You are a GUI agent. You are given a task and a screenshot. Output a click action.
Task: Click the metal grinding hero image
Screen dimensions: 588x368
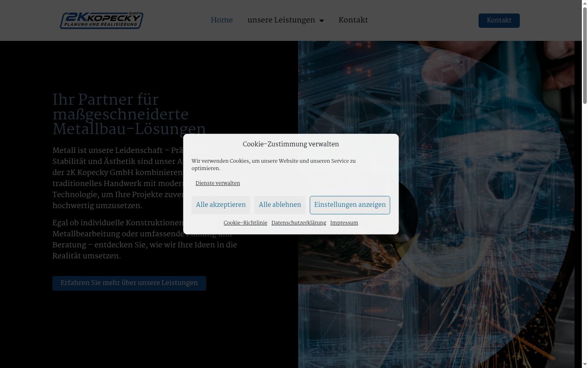click(436, 204)
